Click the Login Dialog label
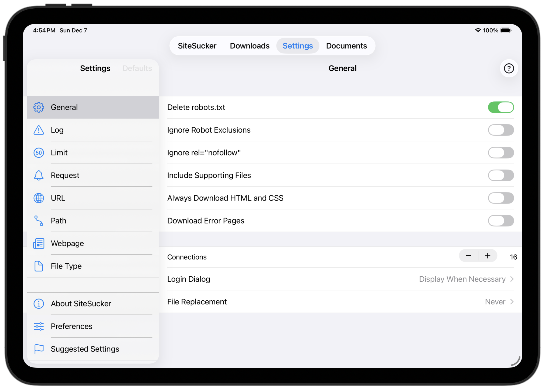 click(x=189, y=279)
